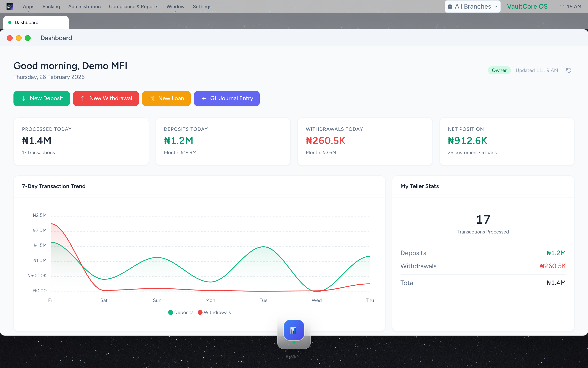Click 'Month: ₦19.9M' under Deposits Today

coord(180,153)
